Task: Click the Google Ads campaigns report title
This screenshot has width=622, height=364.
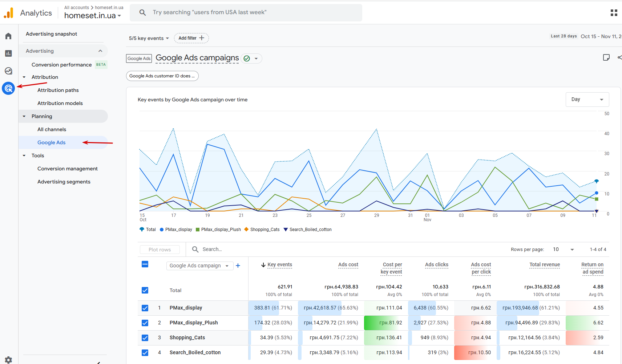Action: tap(197, 58)
